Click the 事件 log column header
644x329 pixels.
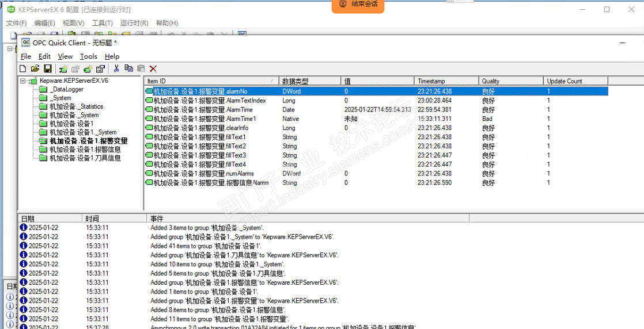(308, 218)
